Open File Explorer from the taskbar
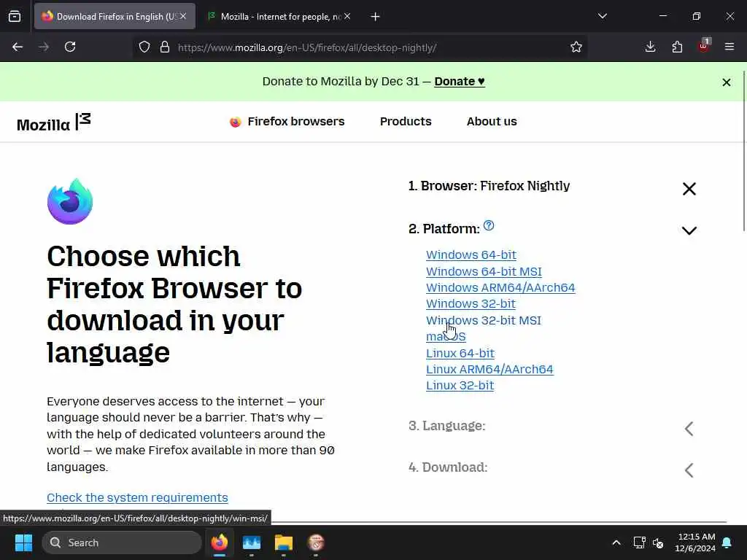747x560 pixels. (x=284, y=542)
